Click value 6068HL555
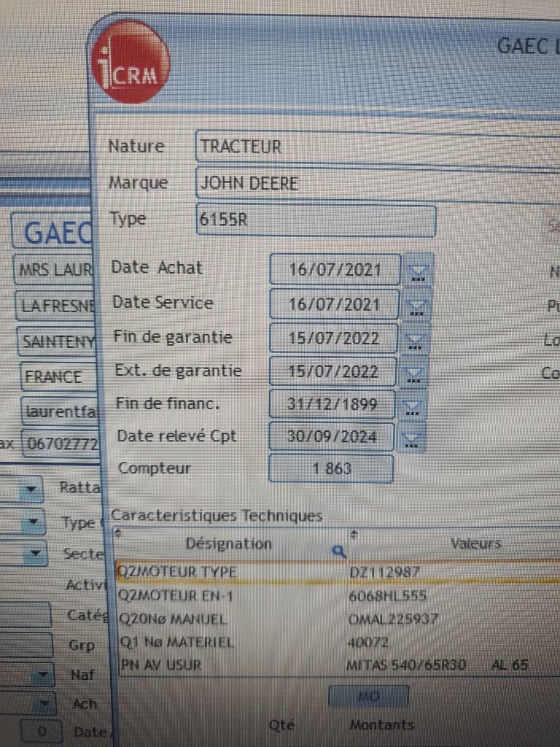The image size is (560, 747). pos(388,596)
